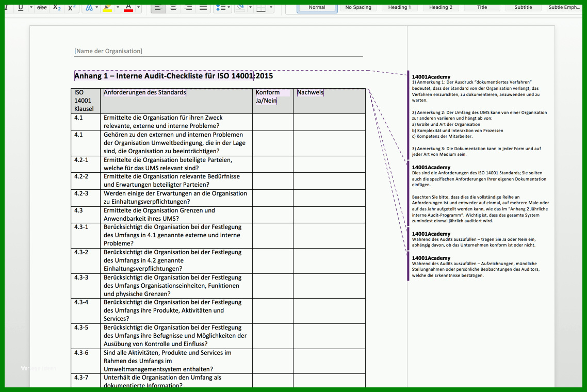Screen dimensions: 587x392
Task: Click clause cell '4.3-5'
Action: click(86, 336)
